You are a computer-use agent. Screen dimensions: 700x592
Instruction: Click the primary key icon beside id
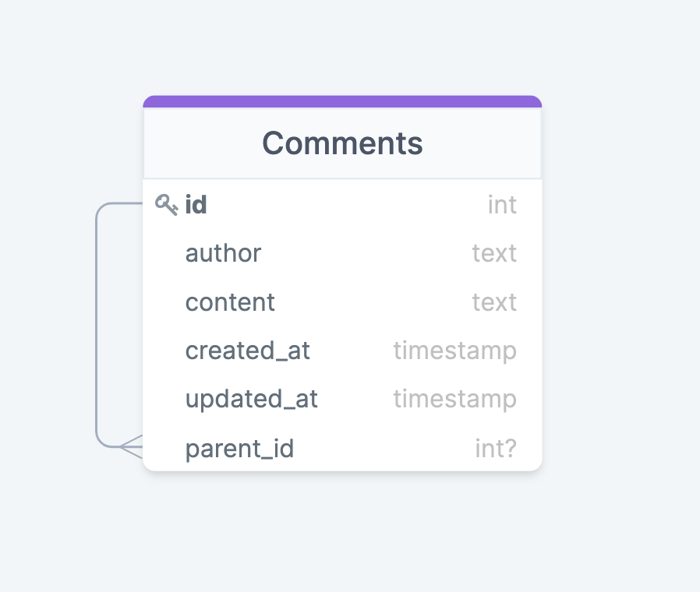point(166,205)
